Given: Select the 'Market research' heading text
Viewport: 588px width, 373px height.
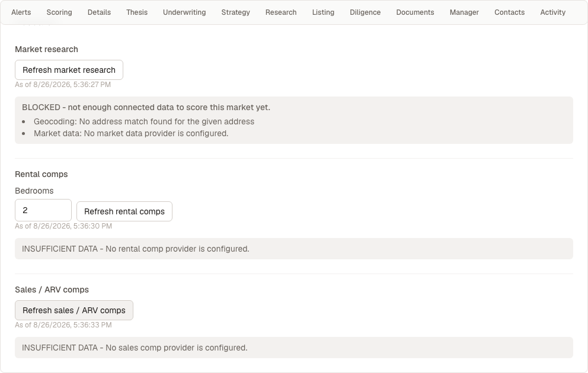Looking at the screenshot, I should 46,49.
